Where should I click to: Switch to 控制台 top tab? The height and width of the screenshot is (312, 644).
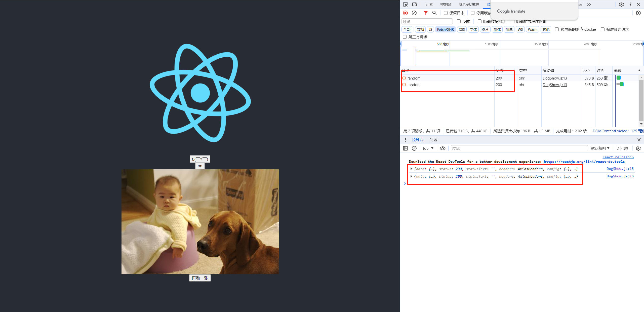446,5
